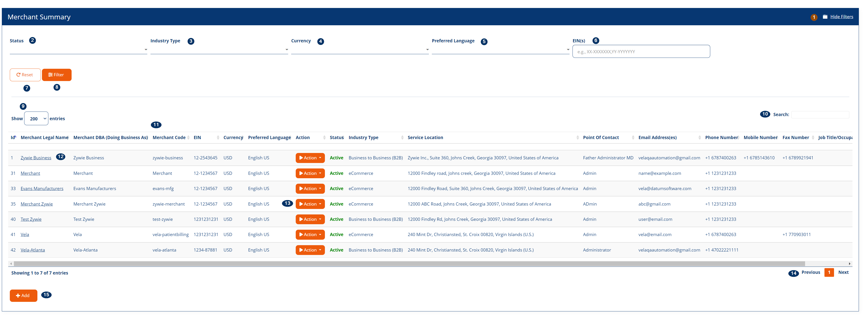Open the Evans Manufacturers merchant link
This screenshot has width=868, height=318.
coord(42,189)
